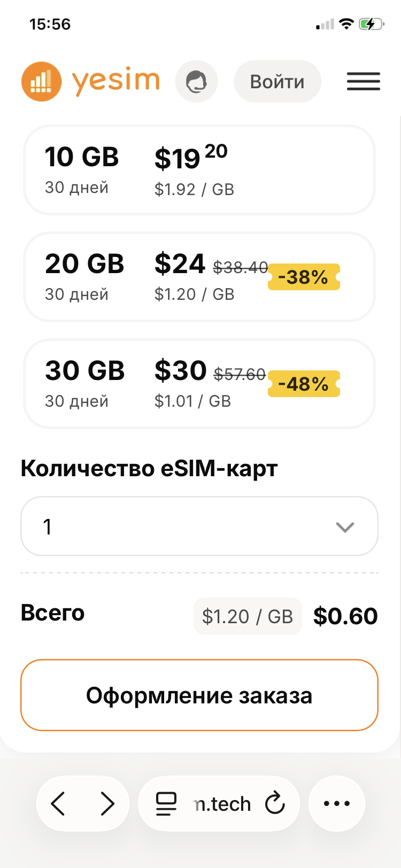Tap the yesim brand name text

coord(116,82)
